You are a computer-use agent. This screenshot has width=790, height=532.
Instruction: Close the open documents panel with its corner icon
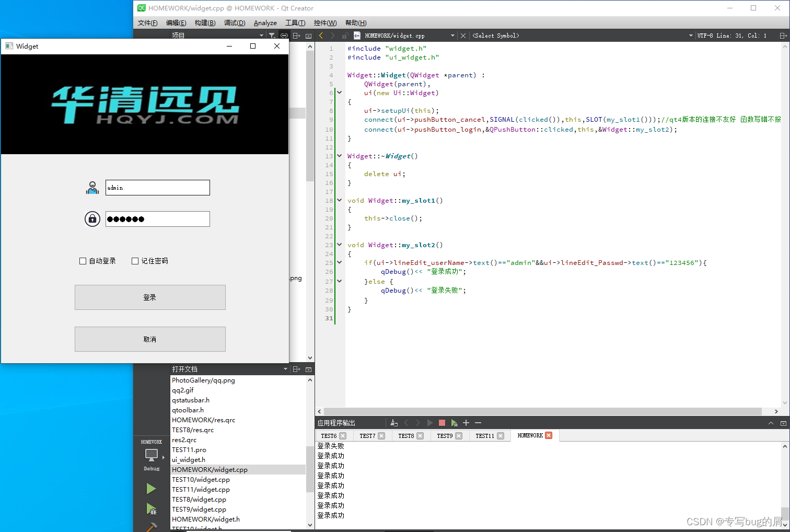pyautogui.click(x=308, y=369)
